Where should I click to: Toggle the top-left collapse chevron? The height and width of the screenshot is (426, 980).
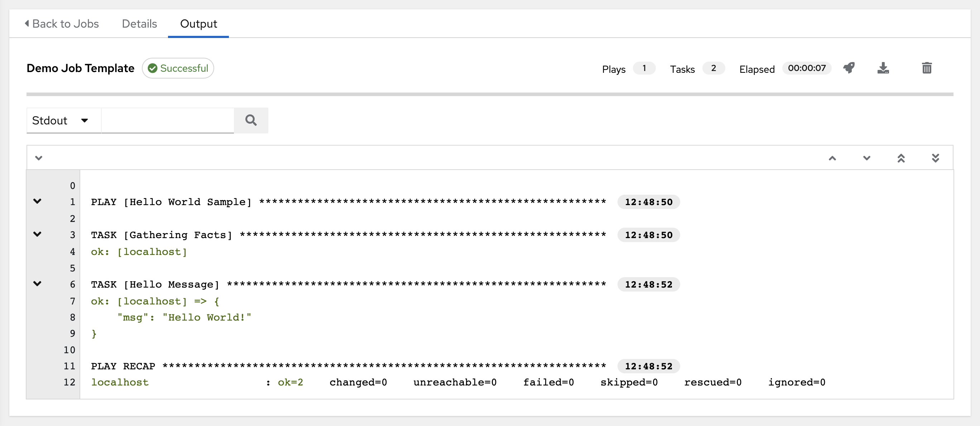39,158
